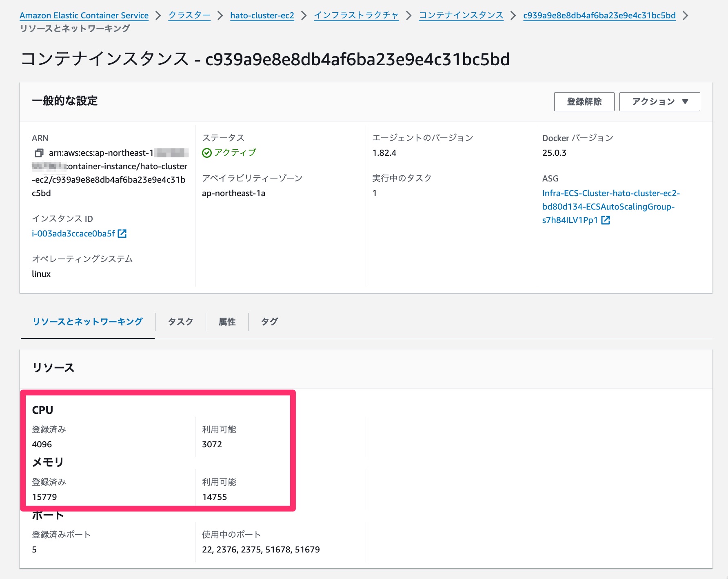728x579 pixels.
Task: Click the chevron after hato-cluster-ec2 breadcrumb
Action: pyautogui.click(x=304, y=16)
